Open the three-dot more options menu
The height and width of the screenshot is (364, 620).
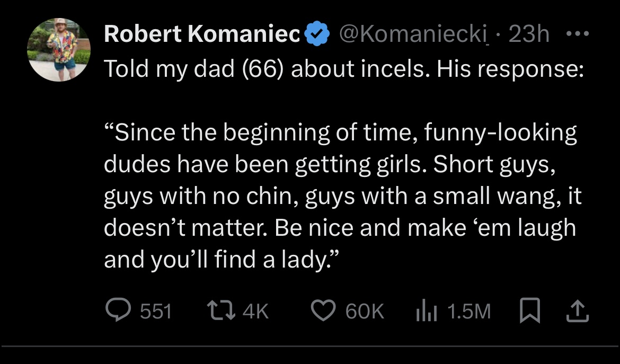(x=574, y=34)
